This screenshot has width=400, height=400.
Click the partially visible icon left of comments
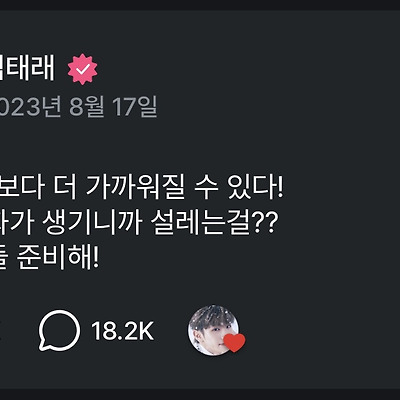pyautogui.click(x=1, y=330)
